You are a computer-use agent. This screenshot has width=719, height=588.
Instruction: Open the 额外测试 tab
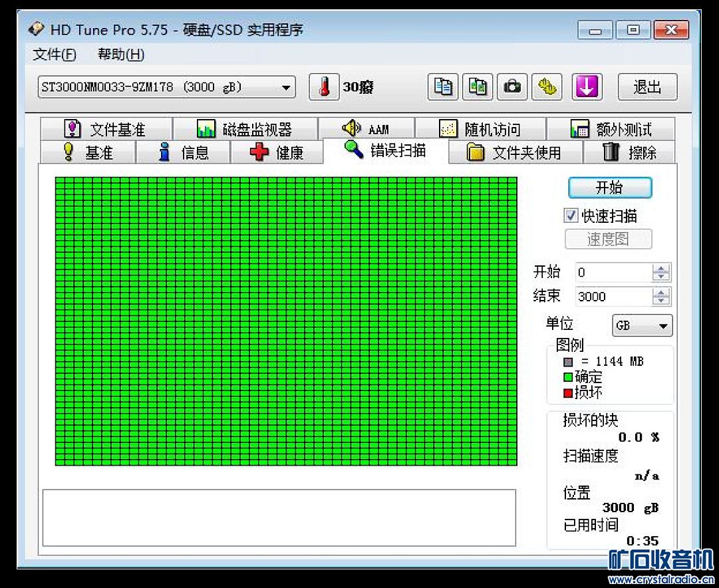point(611,129)
